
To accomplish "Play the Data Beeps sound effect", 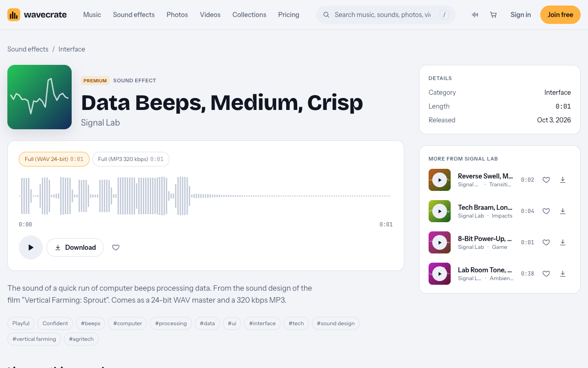I will [31, 247].
